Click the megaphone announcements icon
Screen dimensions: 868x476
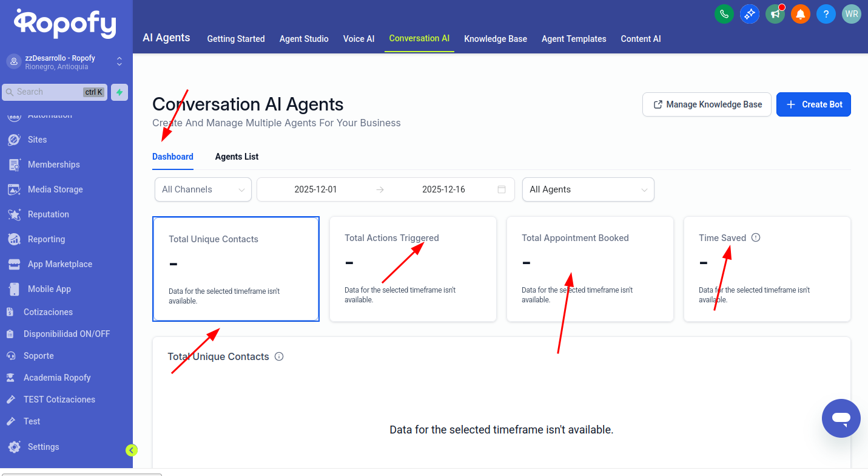(775, 14)
